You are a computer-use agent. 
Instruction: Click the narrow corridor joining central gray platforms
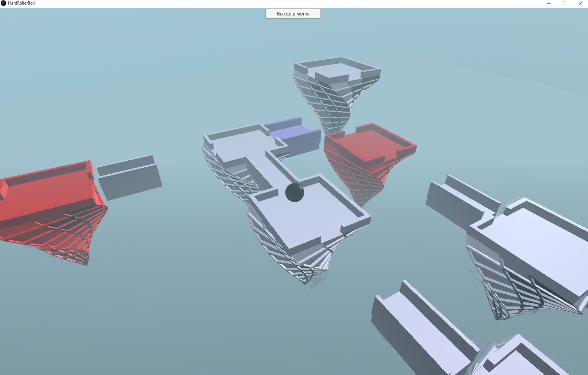click(270, 168)
